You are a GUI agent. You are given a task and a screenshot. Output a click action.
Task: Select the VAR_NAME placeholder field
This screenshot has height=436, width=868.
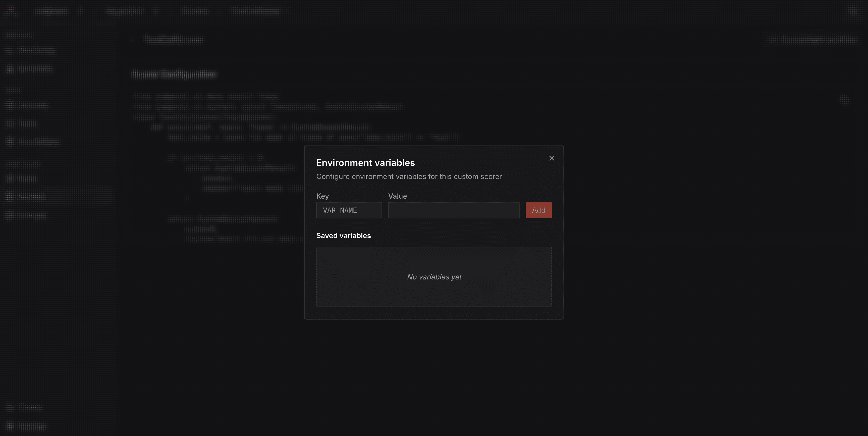349,210
